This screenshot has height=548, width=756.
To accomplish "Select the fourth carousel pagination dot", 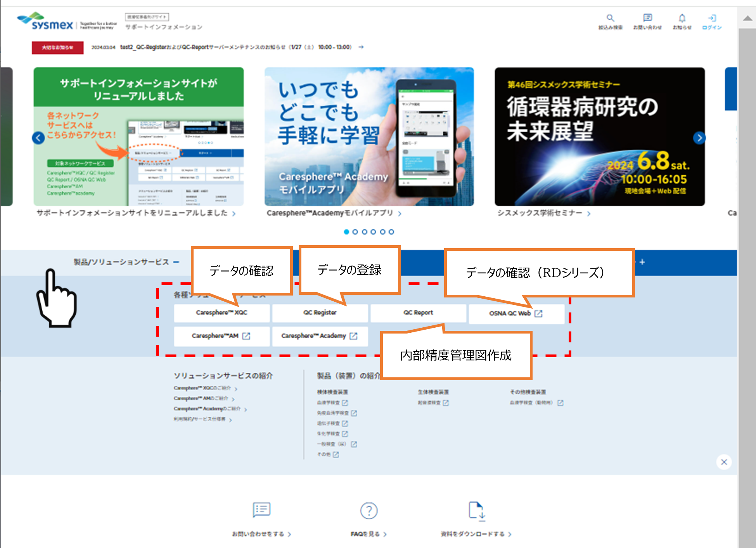I will 373,232.
